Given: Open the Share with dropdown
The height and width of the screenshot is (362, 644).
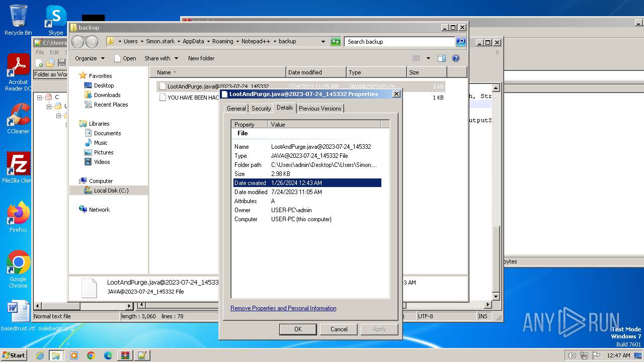Looking at the screenshot, I should [x=161, y=58].
